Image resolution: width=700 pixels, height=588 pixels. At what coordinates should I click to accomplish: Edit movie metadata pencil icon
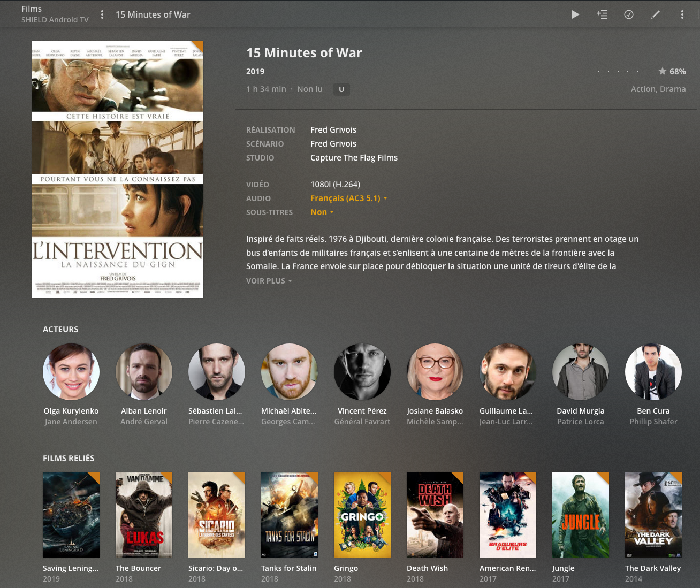click(x=656, y=14)
